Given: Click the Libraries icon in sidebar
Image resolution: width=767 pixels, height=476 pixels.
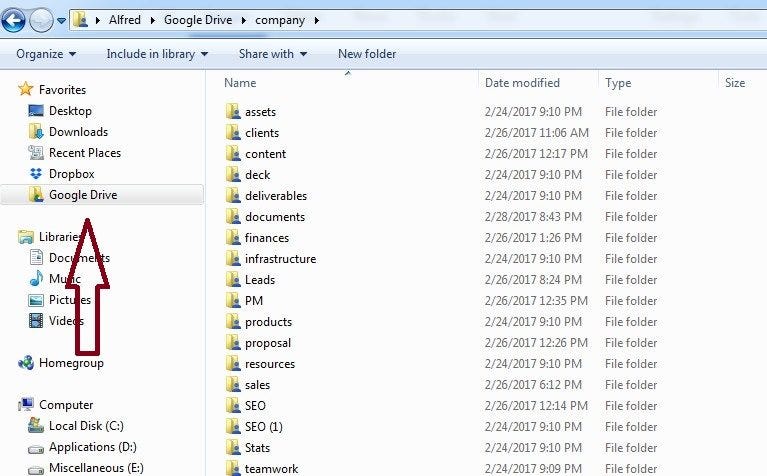Looking at the screenshot, I should click(25, 237).
